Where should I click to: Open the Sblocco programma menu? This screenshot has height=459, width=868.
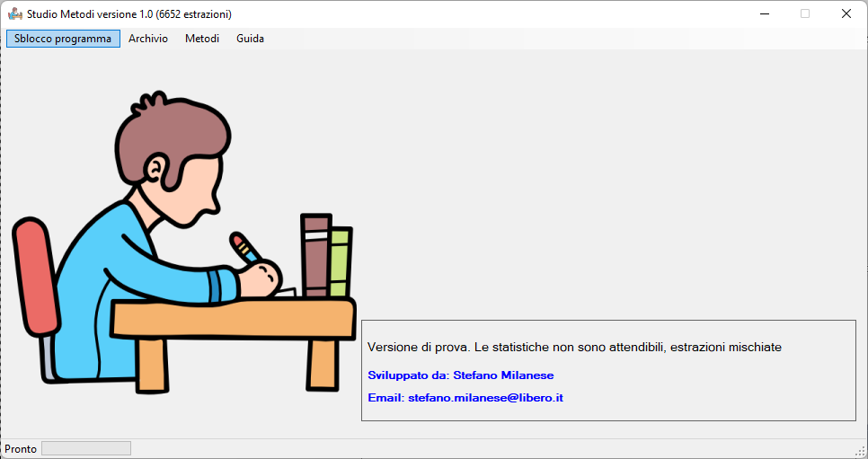[x=63, y=39]
